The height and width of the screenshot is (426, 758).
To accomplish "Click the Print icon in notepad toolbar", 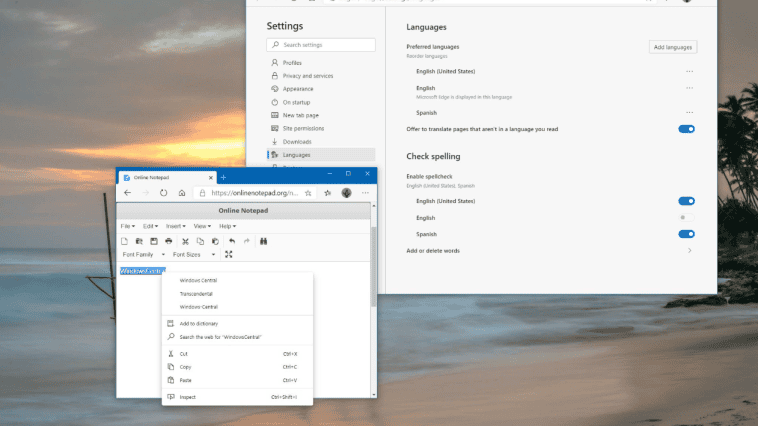I will (x=169, y=241).
